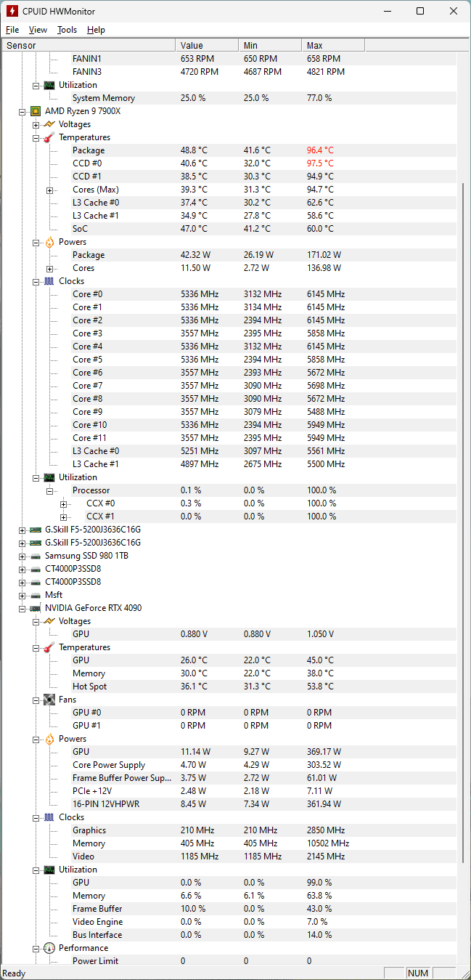
Task: Expand the Samsung SSD 980 1TB node
Action: click(22, 556)
